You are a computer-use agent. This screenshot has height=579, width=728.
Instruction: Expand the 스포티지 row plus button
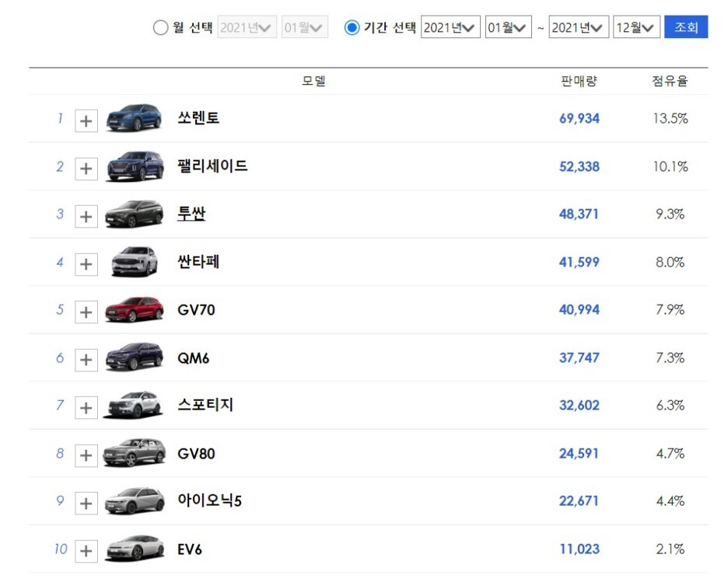click(x=86, y=407)
